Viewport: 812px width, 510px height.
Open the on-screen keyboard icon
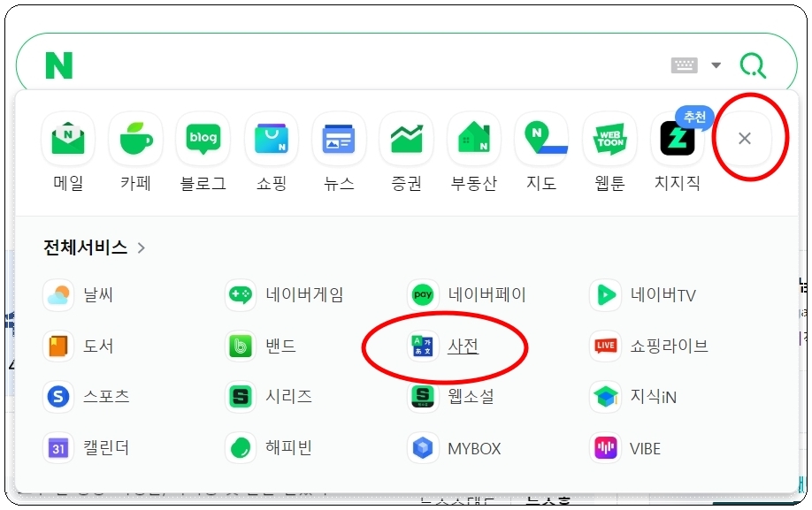684,65
